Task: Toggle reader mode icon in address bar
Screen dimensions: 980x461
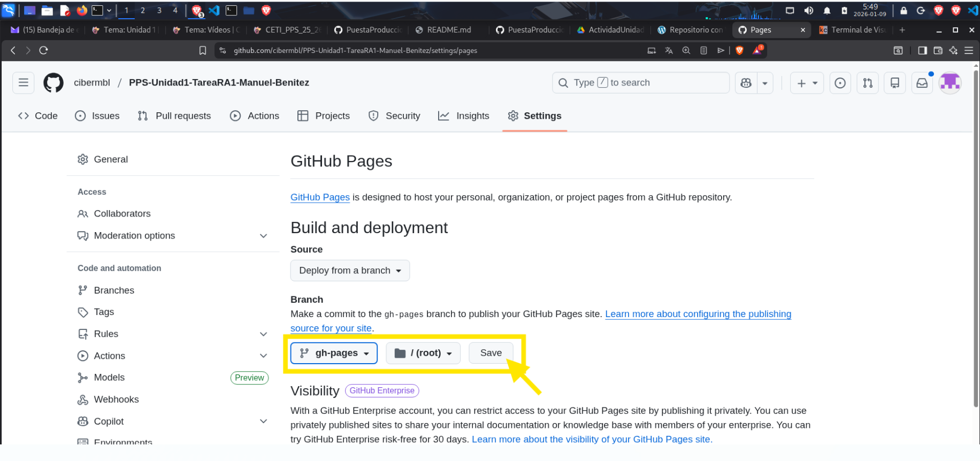Action: [703, 50]
